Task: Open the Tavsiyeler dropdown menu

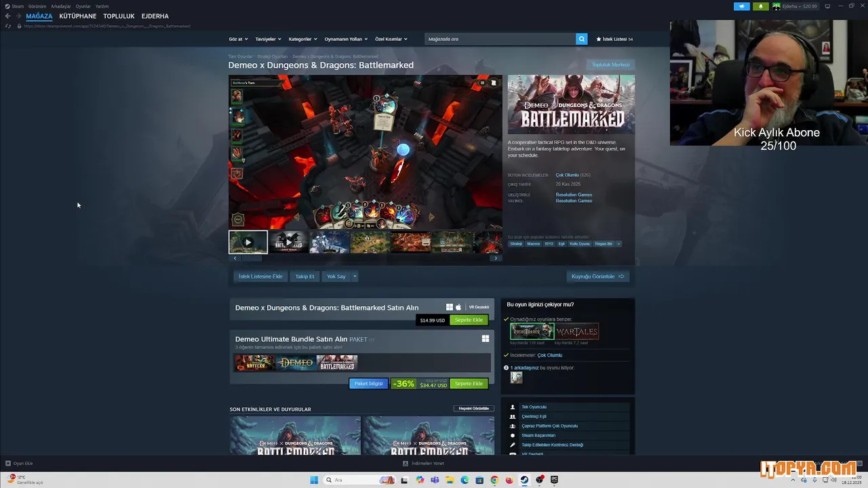Action: click(x=268, y=39)
